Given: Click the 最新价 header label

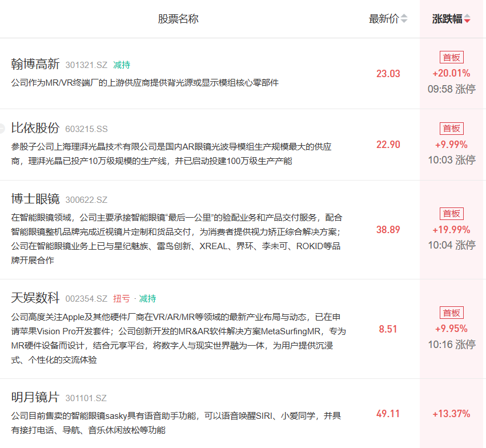Looking at the screenshot, I should click(x=384, y=19).
